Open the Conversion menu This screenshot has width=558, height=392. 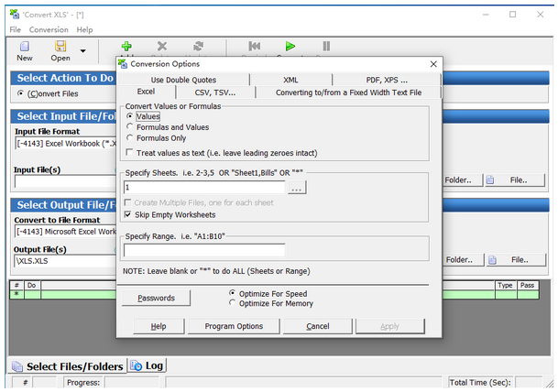[x=49, y=29]
